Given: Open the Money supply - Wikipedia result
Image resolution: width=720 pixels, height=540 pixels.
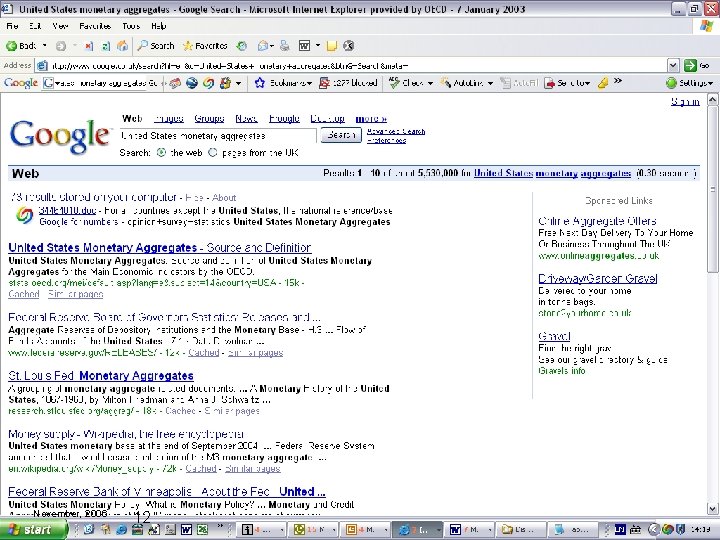Looking at the screenshot, I should (x=126, y=434).
